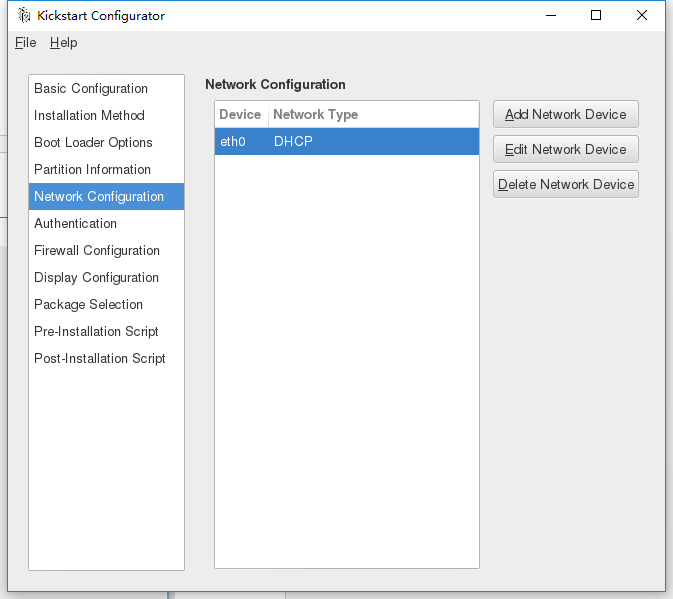Image resolution: width=673 pixels, height=599 pixels.
Task: Open the Post-Installation Script section
Action: (100, 359)
